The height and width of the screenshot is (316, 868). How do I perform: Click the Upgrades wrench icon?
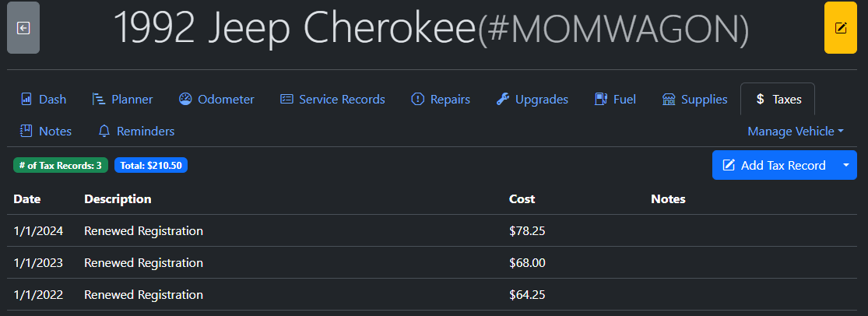coord(503,100)
